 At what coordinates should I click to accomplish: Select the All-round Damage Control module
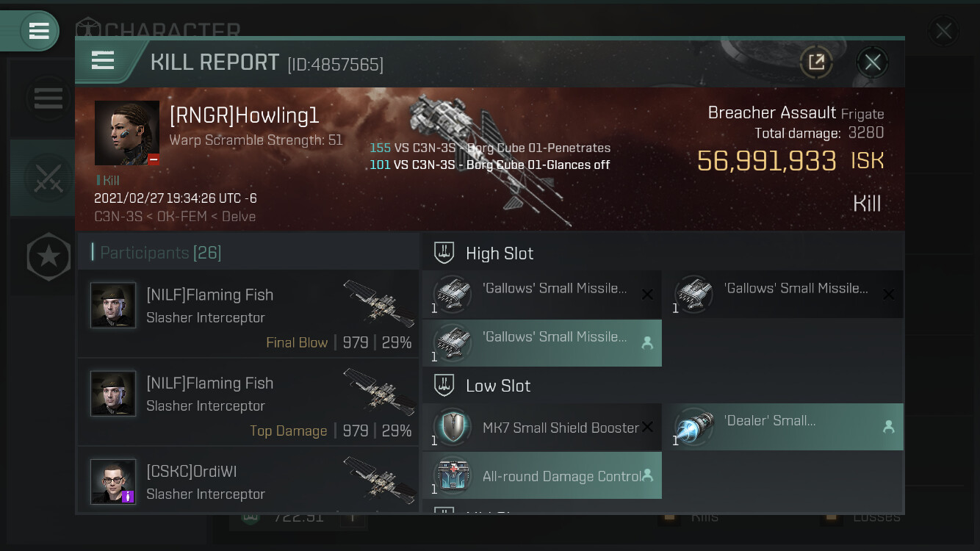(542, 475)
